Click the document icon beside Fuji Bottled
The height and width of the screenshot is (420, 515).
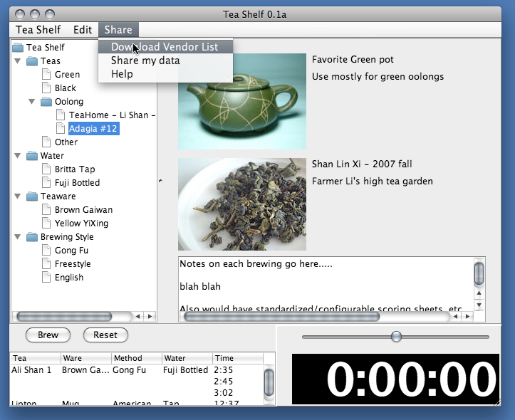click(46, 183)
